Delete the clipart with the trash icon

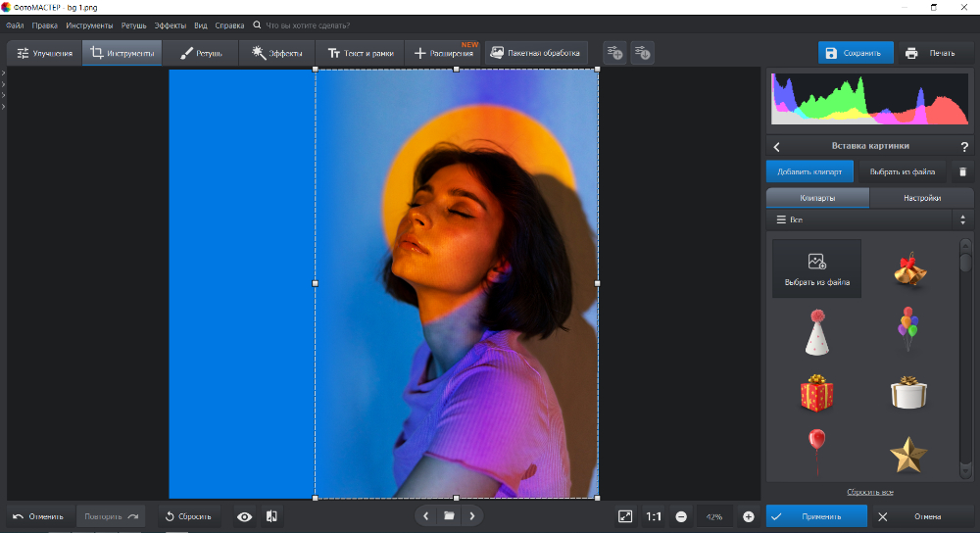click(x=962, y=171)
